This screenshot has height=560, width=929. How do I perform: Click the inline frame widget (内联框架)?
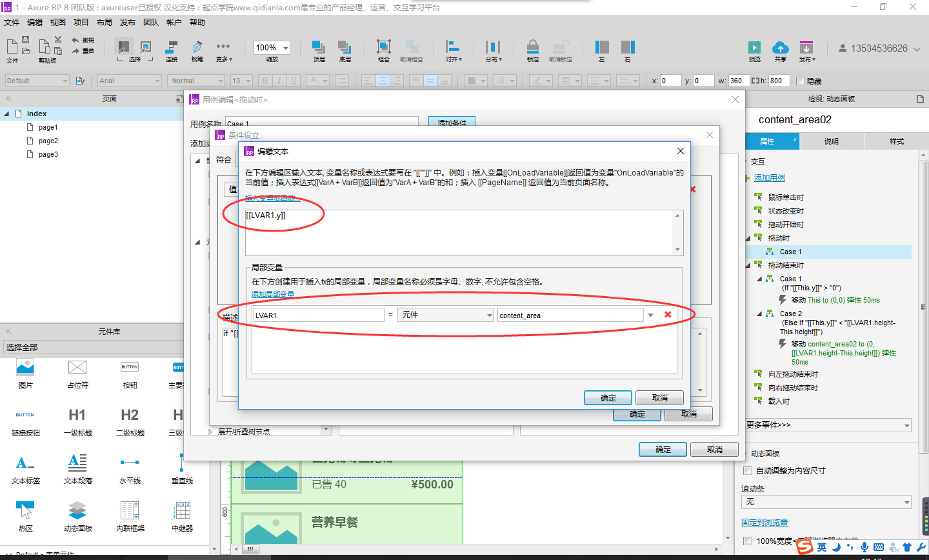[x=130, y=510]
